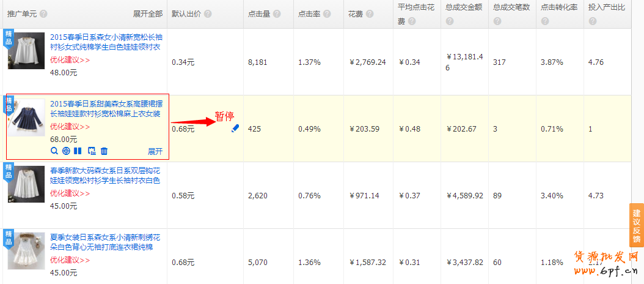Edit the 0.68元 default bid with pencil icon
Viewport: 644px width, 284px height.
[x=235, y=129]
